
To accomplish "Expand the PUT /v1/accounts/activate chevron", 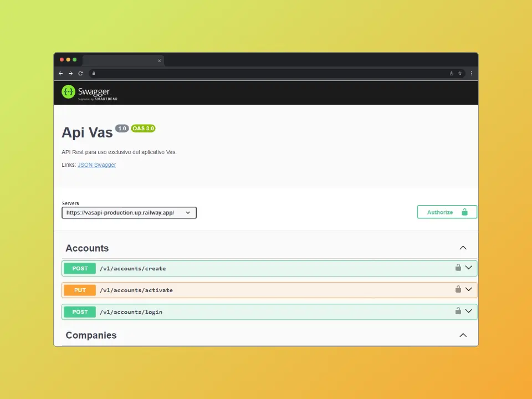I will (469, 289).
